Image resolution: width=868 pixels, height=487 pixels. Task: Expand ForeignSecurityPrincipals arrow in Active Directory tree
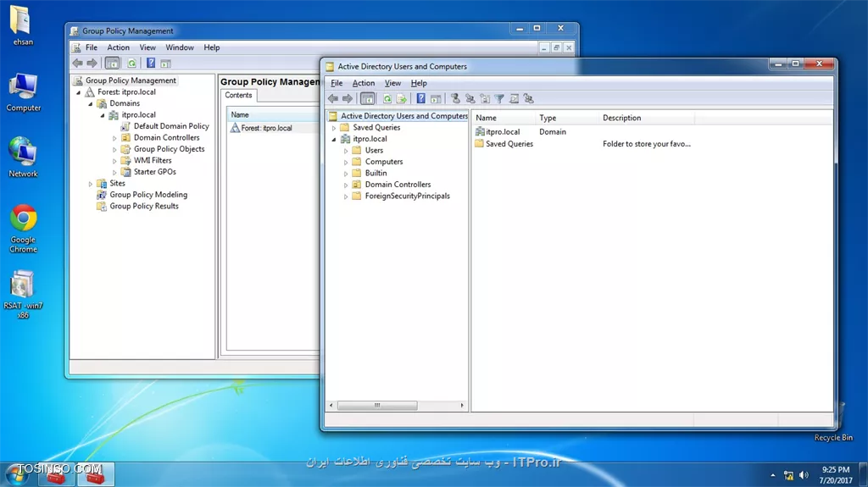pyautogui.click(x=346, y=196)
